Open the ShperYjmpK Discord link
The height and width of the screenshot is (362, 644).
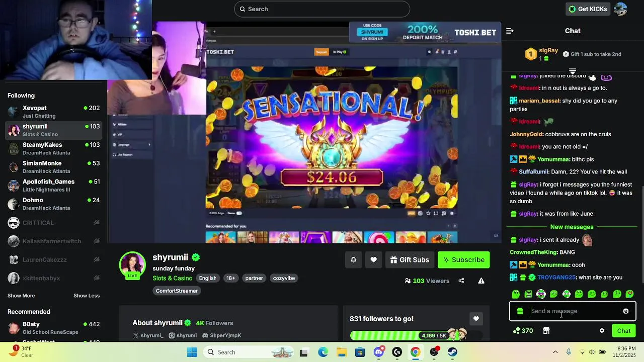tap(221, 335)
